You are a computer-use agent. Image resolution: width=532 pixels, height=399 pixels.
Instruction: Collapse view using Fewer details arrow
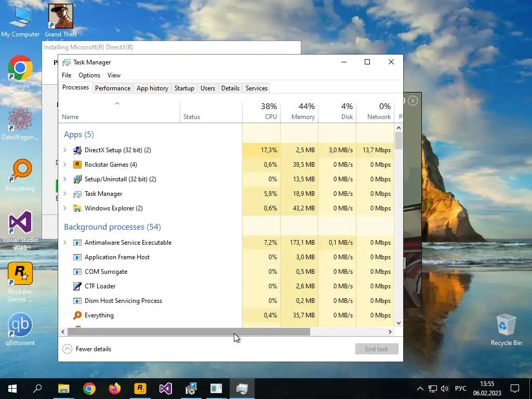pos(67,349)
